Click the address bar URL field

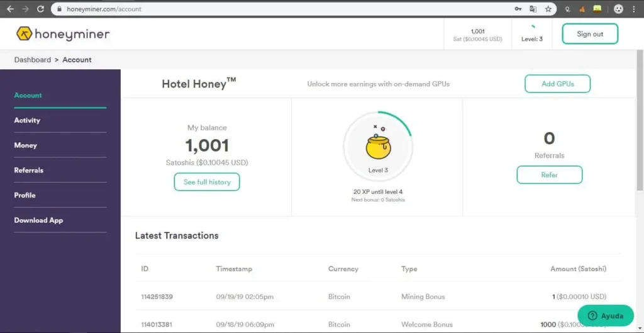pyautogui.click(x=287, y=9)
